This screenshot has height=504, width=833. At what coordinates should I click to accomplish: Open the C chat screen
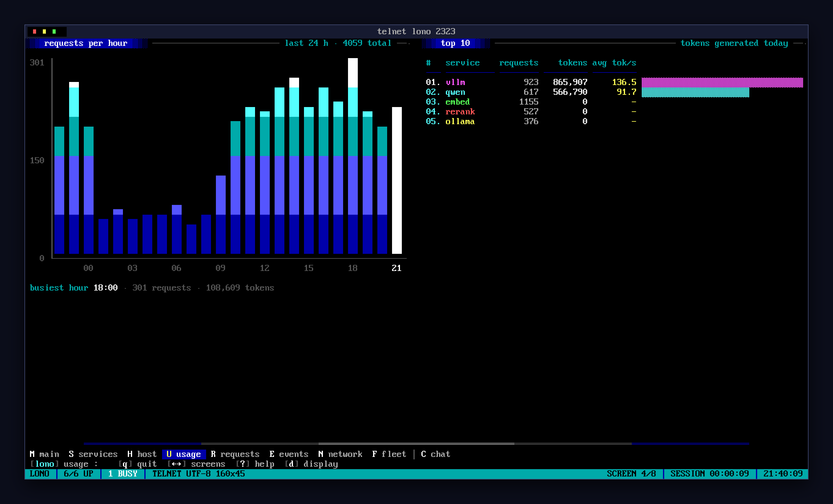(435, 454)
